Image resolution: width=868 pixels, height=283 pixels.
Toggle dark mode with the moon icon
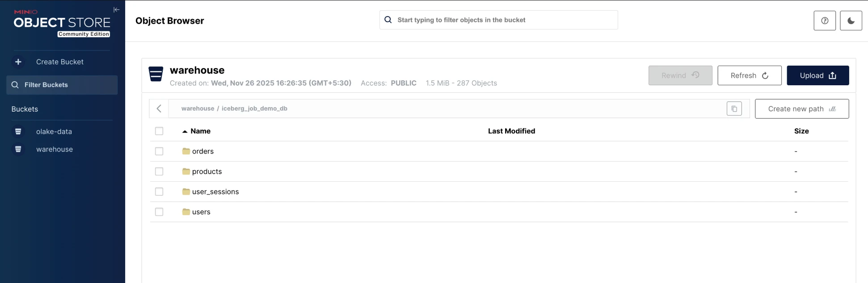tap(851, 21)
